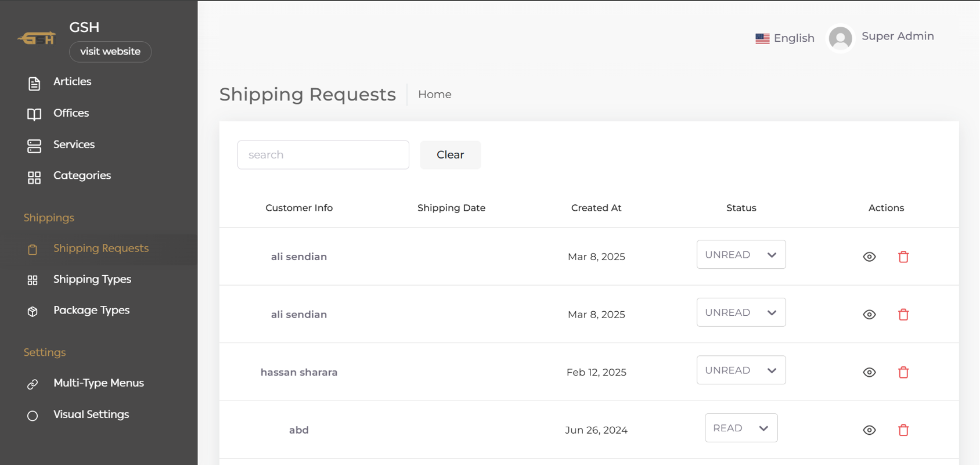Click the GSH logo icon
Image resolution: width=980 pixels, height=465 pixels.
pos(37,39)
